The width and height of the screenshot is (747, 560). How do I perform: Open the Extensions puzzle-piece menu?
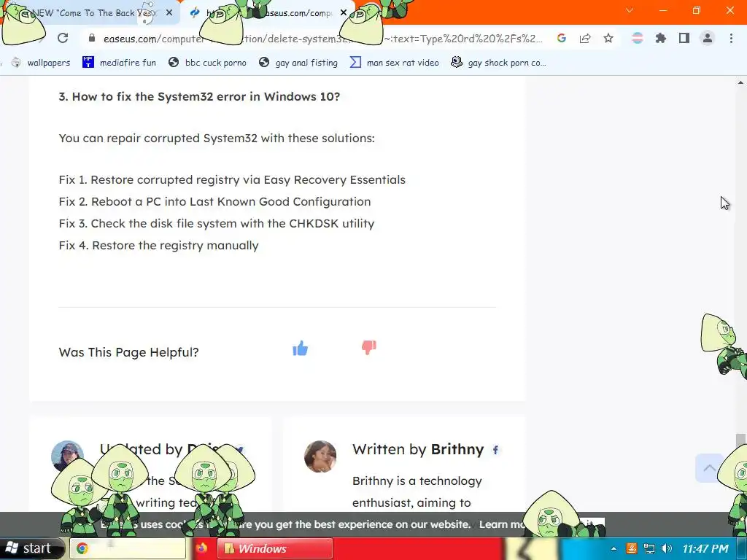[661, 38]
